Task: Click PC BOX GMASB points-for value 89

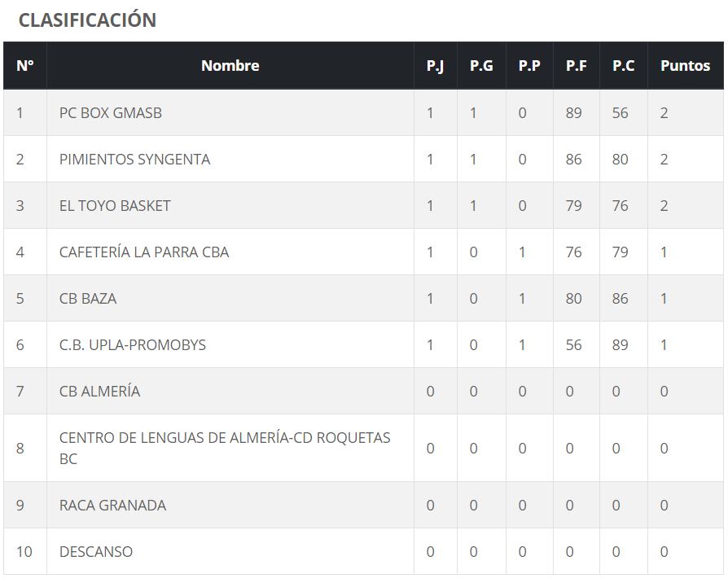Action: 574,113
